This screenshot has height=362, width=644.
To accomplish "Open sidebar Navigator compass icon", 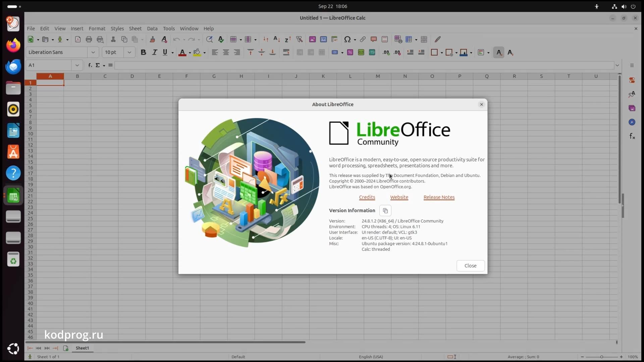I will 632,122.
